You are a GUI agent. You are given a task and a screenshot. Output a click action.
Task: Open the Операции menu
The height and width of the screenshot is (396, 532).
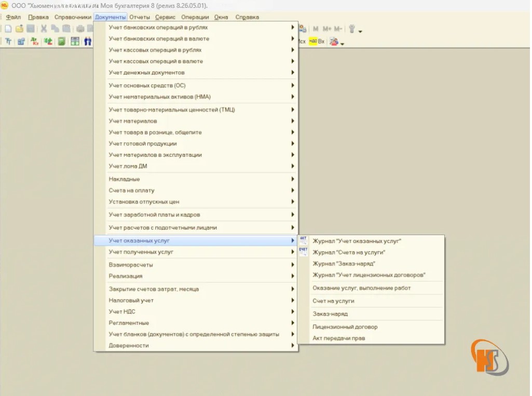point(195,17)
